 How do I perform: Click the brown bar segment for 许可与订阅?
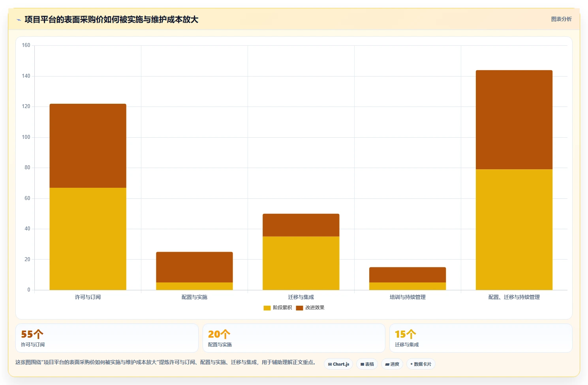coord(88,146)
